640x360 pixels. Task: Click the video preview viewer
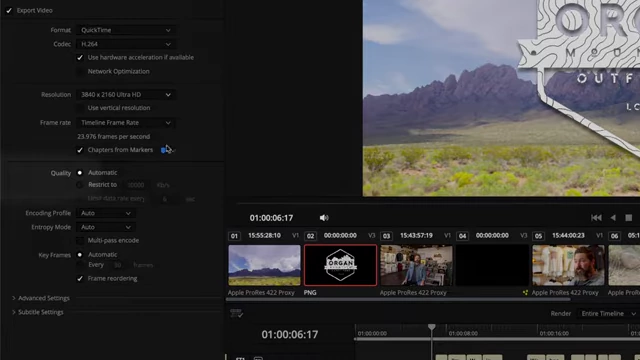[x=501, y=98]
